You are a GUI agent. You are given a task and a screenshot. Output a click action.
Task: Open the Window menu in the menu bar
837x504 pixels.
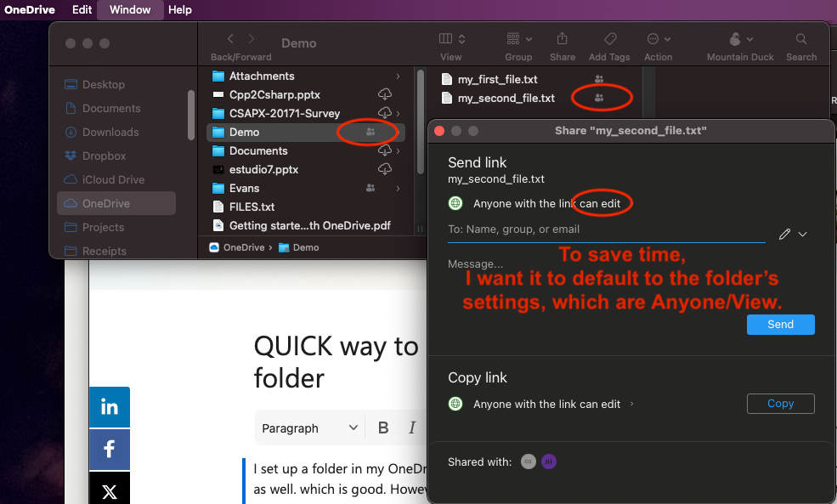(129, 9)
